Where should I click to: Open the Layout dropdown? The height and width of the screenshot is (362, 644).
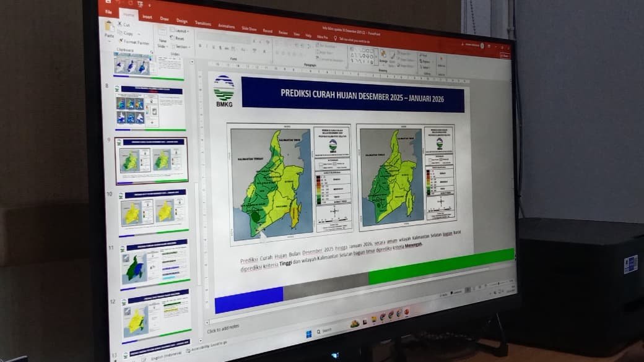coord(180,31)
